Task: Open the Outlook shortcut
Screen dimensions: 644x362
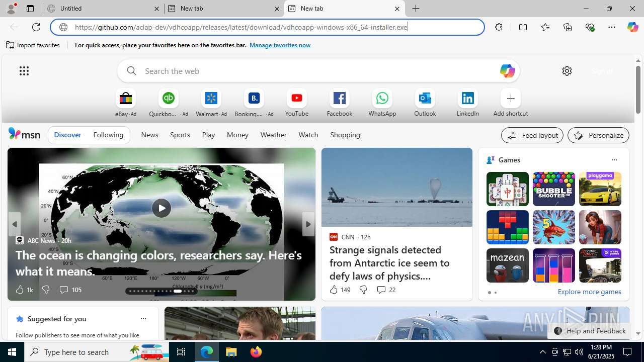Action: click(x=425, y=99)
